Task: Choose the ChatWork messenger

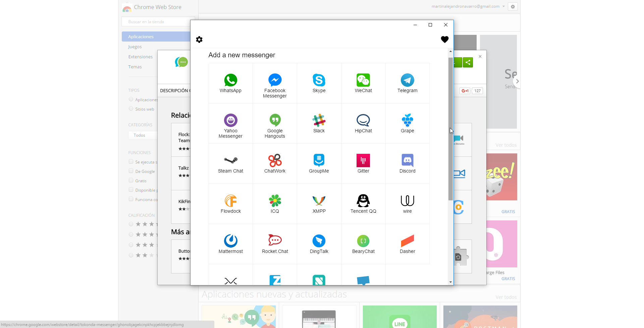Action: (x=275, y=164)
